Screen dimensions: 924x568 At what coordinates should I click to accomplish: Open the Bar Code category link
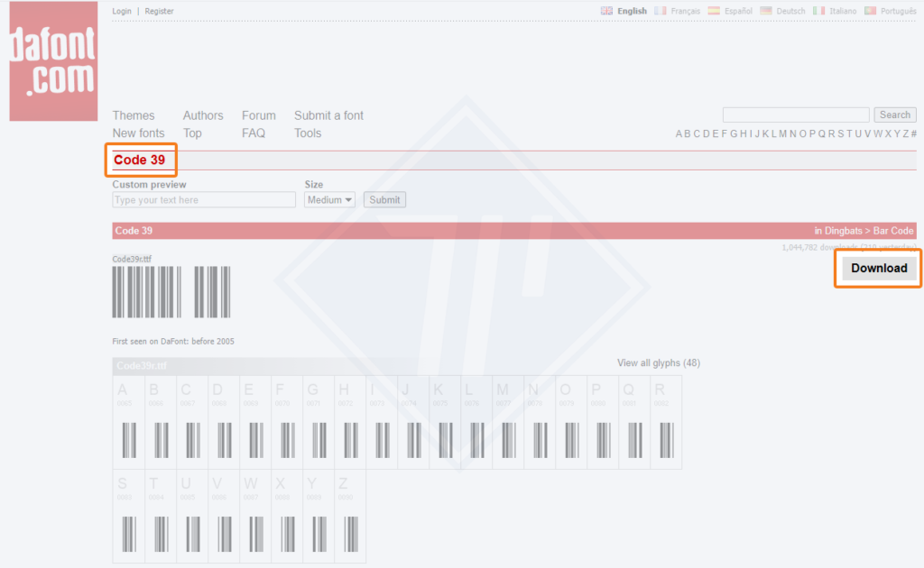[x=893, y=231]
